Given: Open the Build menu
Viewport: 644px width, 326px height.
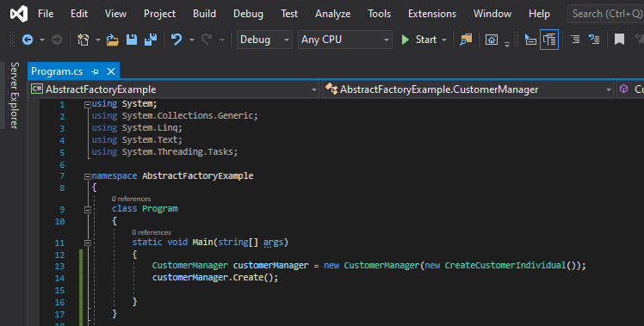Looking at the screenshot, I should point(204,14).
